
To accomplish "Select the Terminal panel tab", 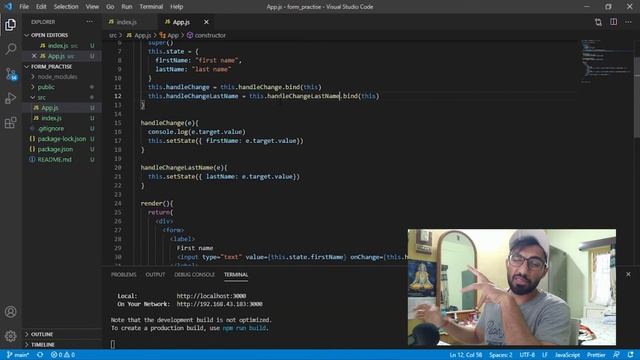I will click(x=236, y=275).
